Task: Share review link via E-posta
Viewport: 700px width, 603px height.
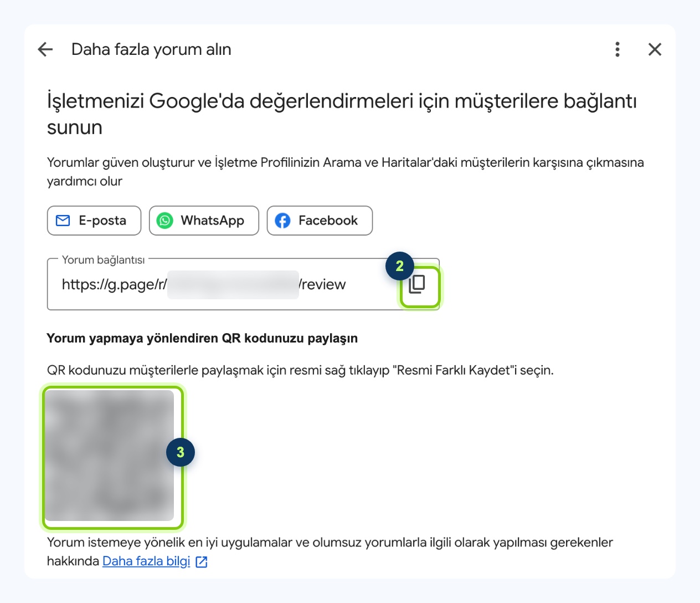Action: (94, 221)
